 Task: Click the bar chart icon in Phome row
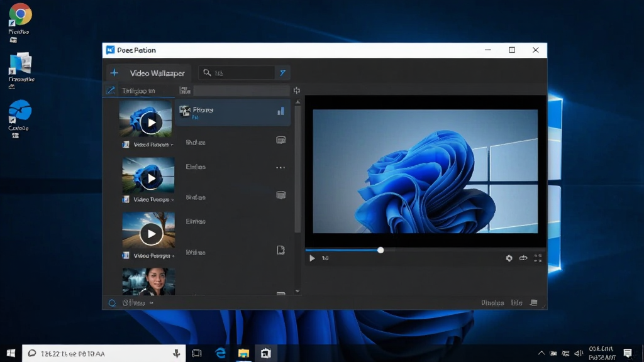point(281,111)
